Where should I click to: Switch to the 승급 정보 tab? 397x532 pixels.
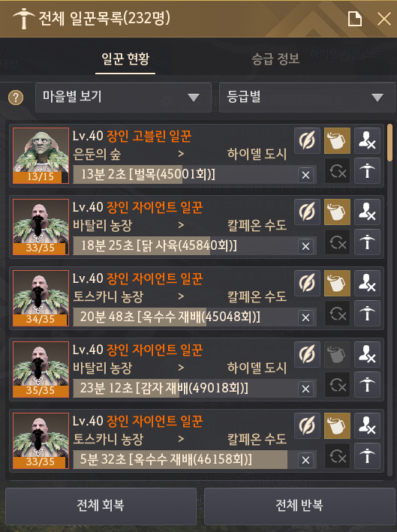(275, 59)
